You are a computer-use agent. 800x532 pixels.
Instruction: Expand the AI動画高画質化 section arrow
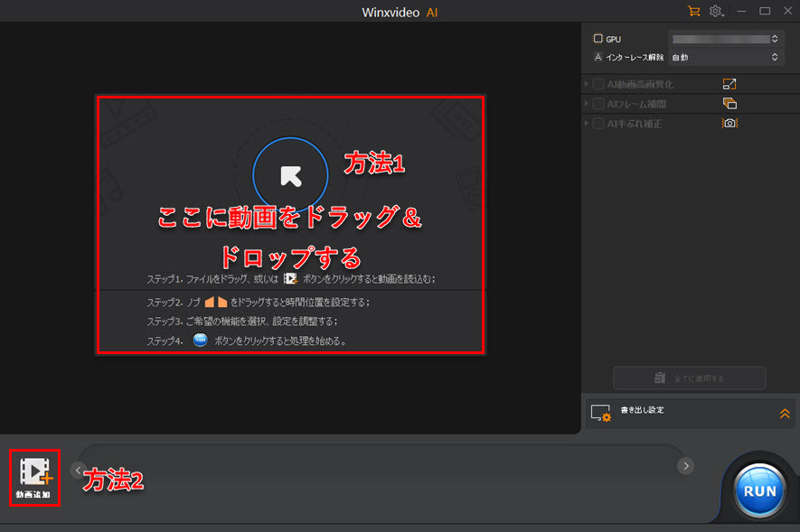tap(587, 84)
